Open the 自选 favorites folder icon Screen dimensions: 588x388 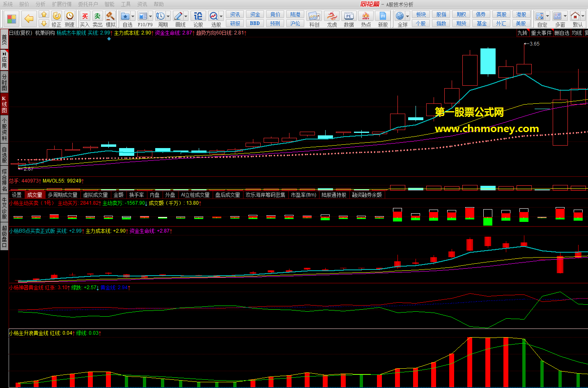(x=126, y=16)
